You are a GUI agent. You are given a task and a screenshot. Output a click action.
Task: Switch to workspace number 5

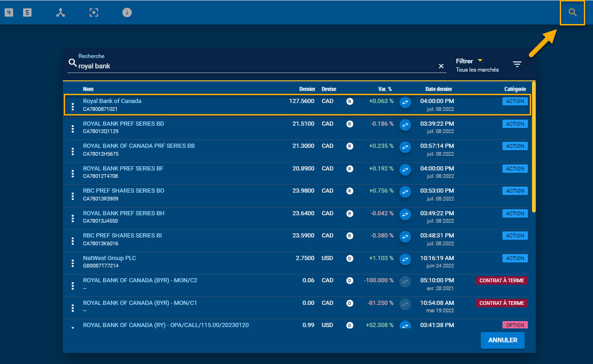pyautogui.click(x=28, y=12)
